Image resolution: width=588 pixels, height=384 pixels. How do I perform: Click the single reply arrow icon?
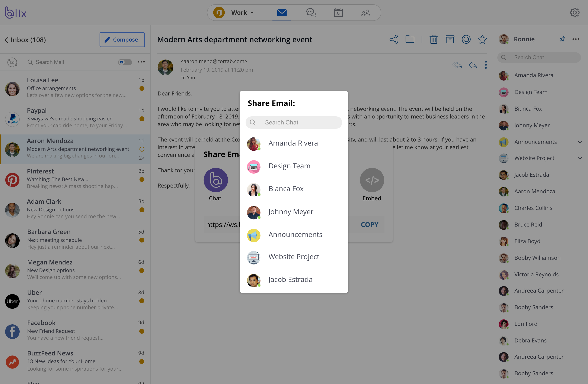tap(473, 65)
